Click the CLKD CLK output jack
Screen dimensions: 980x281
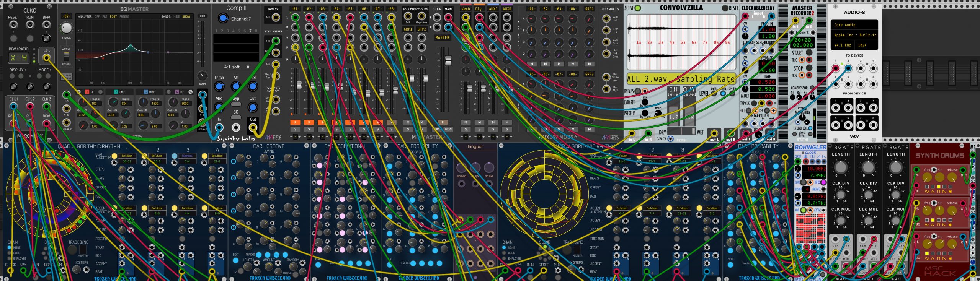[46, 58]
